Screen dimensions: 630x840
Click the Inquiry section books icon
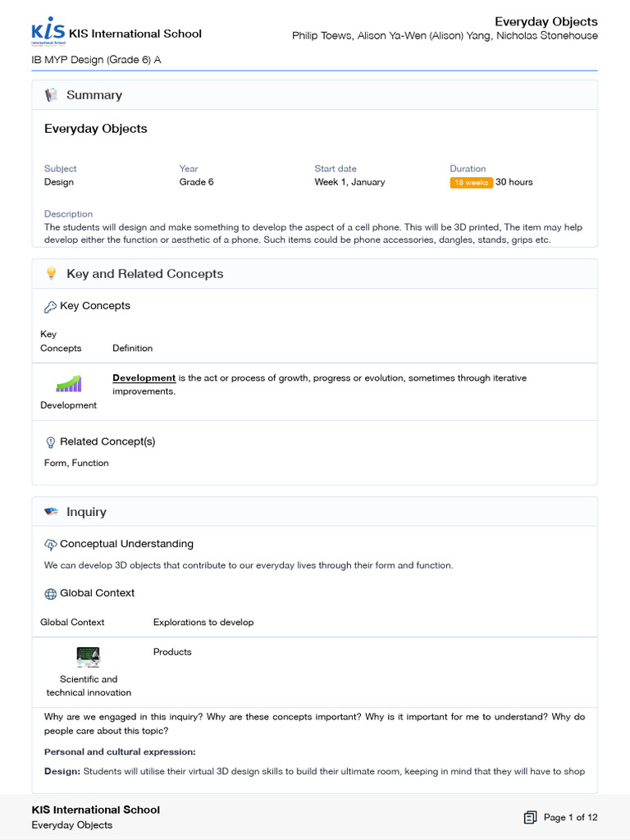point(51,512)
